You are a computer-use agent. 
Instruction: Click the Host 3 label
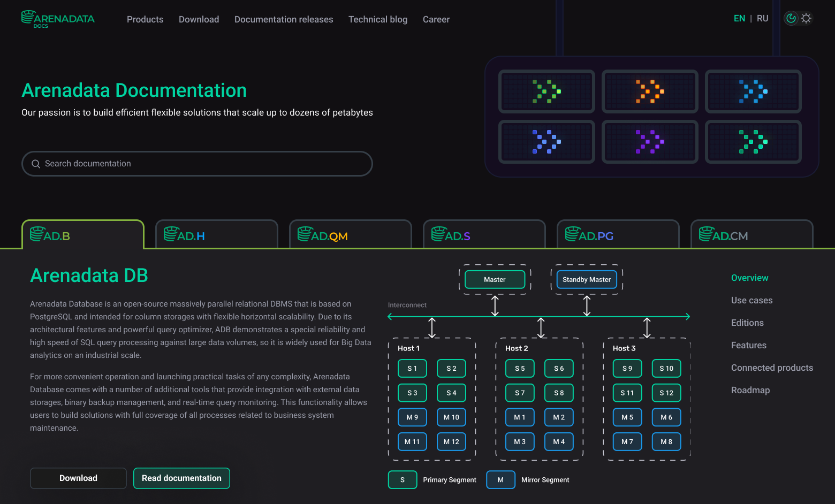(624, 348)
